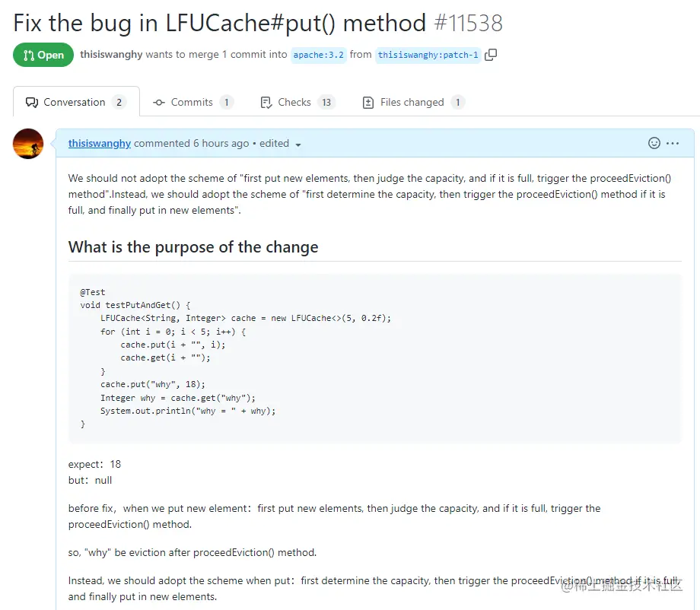Open the apache:3.2 base branch link
This screenshot has height=610, width=700.
click(x=318, y=55)
